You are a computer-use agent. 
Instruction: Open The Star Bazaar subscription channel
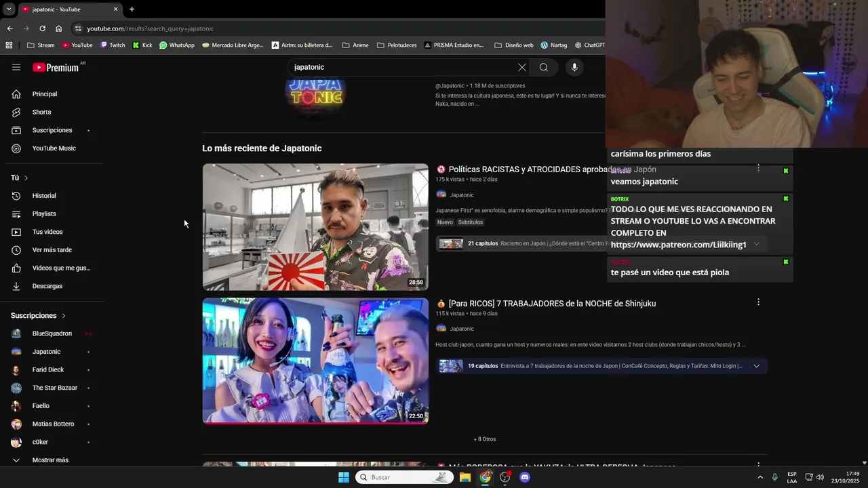click(52, 388)
